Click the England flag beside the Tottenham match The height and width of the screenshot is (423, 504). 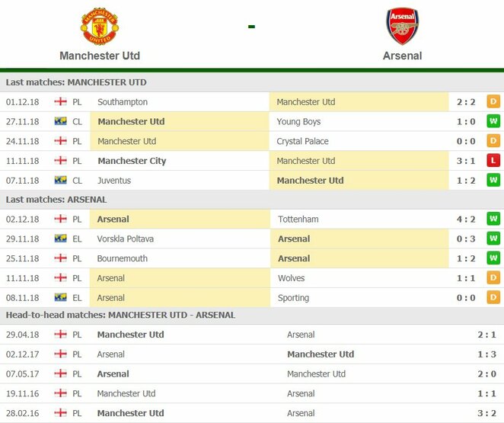point(60,220)
